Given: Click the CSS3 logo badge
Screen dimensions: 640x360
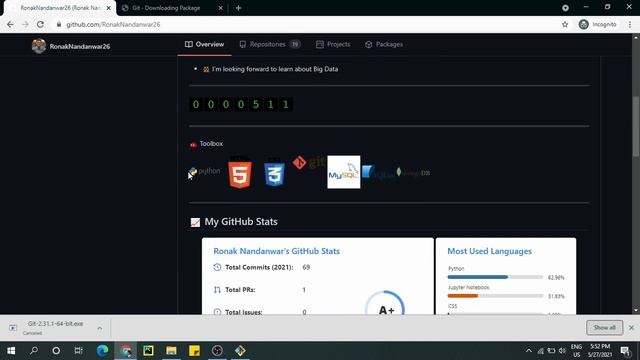Looking at the screenshot, I should [274, 172].
